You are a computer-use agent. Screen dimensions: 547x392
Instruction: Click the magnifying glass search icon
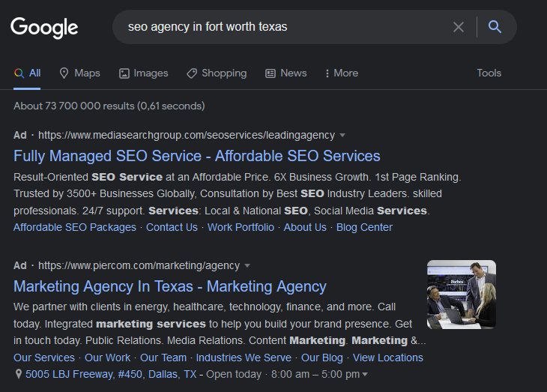495,27
